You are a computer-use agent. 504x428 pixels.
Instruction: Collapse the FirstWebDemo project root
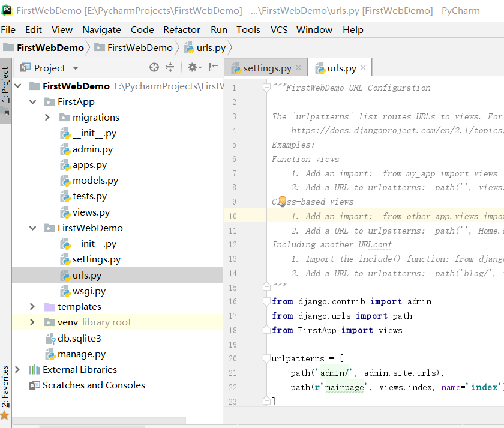click(x=18, y=86)
